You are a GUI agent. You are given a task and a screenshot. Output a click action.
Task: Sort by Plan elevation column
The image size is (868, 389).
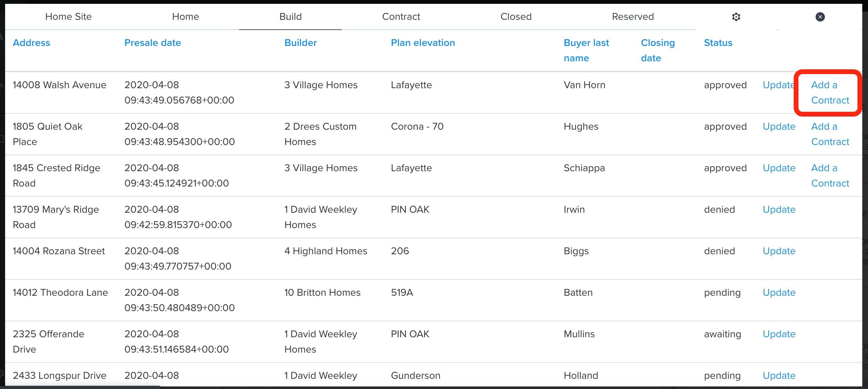point(423,43)
